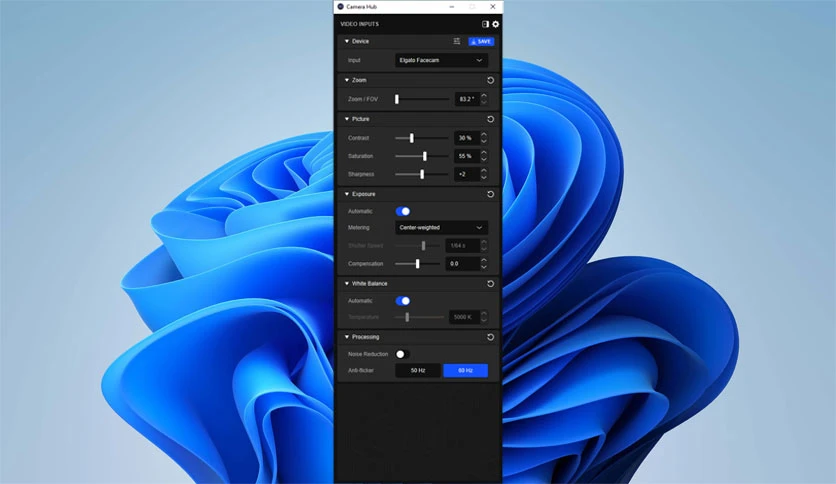The image size is (836, 484).
Task: Increase Compensation with the up arrow
Action: point(484,261)
